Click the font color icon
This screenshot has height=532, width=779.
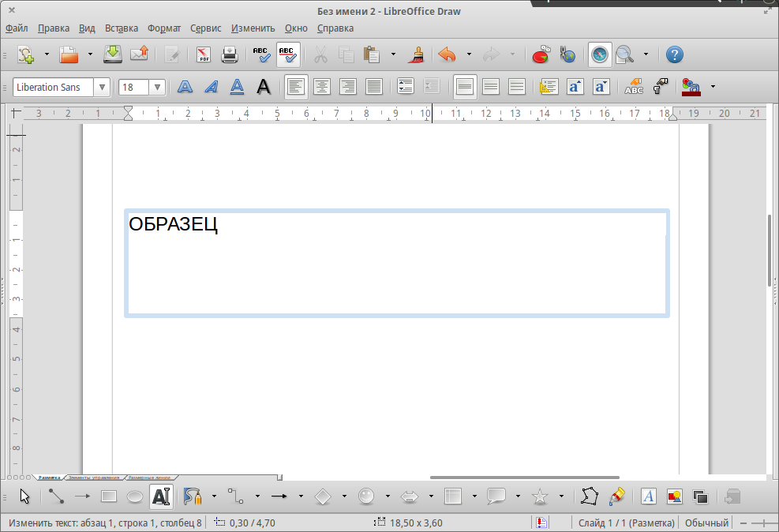pos(691,88)
